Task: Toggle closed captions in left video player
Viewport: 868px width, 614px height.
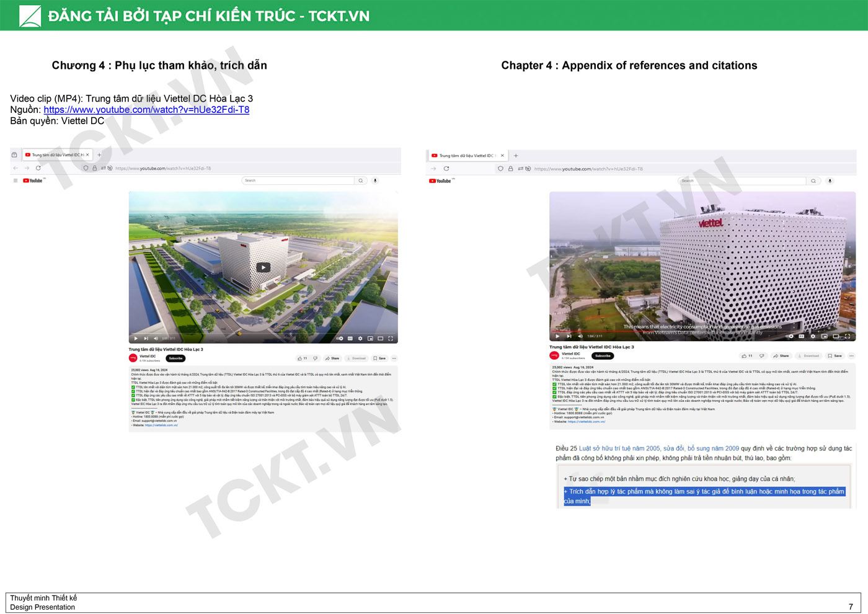Action: point(350,339)
